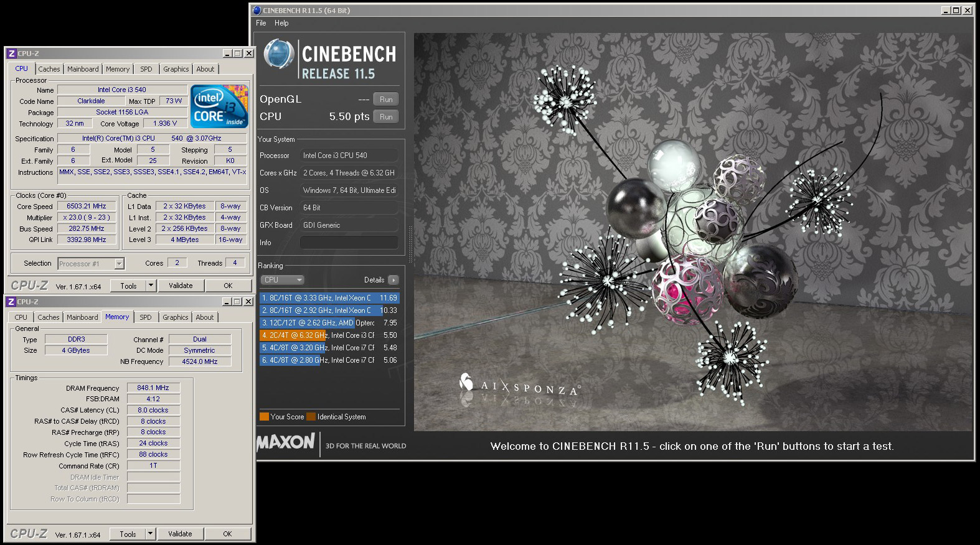Open the Processor #1 selection dropdown
Viewport: 980px width, 545px height.
pyautogui.click(x=91, y=264)
